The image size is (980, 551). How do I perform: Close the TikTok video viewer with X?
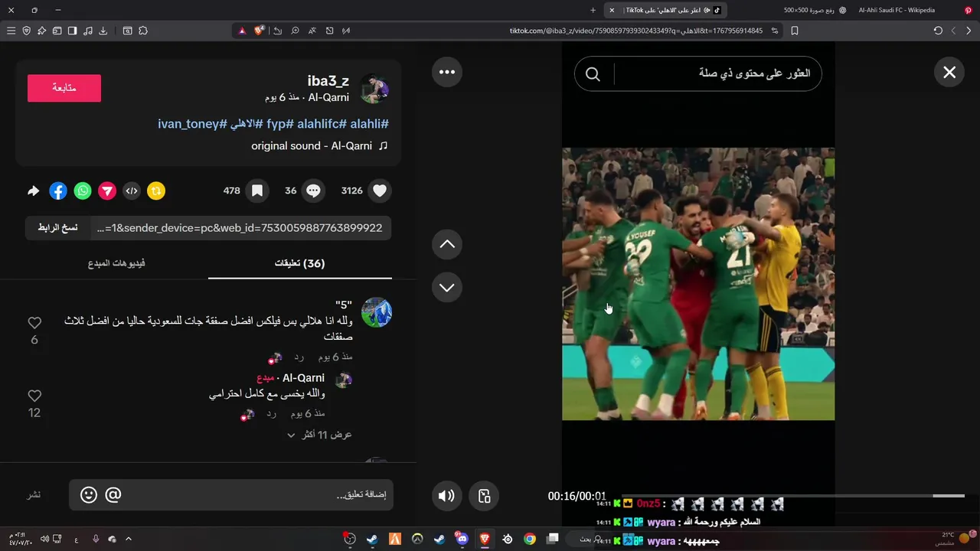click(x=949, y=72)
